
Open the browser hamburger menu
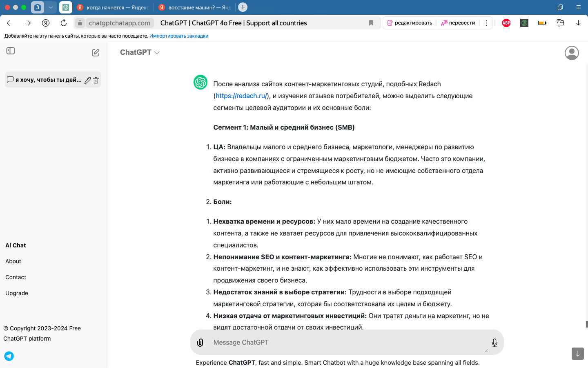[579, 7]
